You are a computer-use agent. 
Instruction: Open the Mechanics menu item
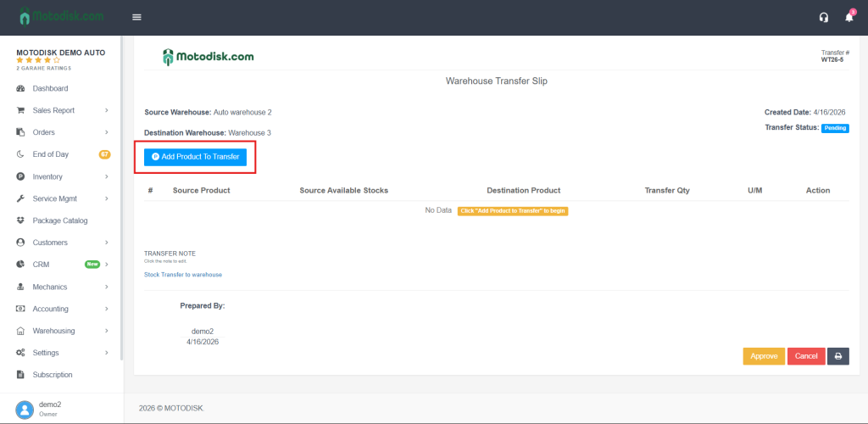point(50,287)
